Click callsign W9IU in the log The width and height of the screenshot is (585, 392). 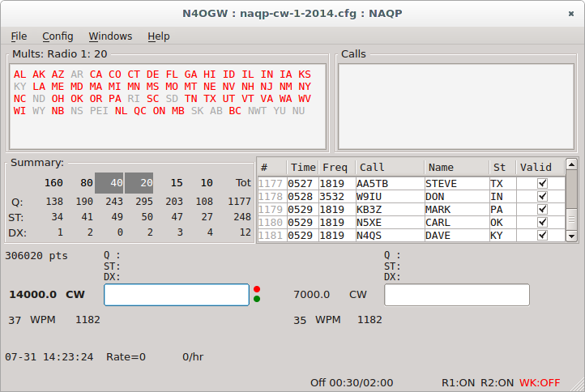coord(369,197)
